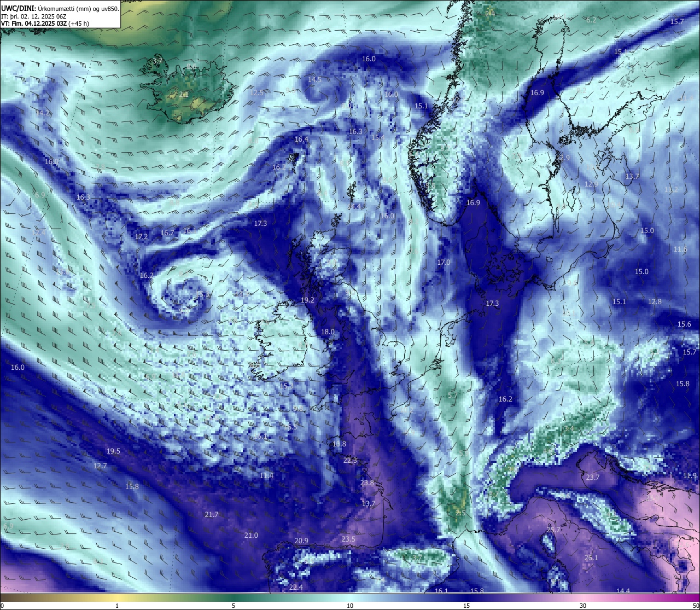The image size is (700, 610).
Task: Click the 'UWC/DINI: Úrkomumætti (mm) og uv850.' title
Action: [60, 8]
